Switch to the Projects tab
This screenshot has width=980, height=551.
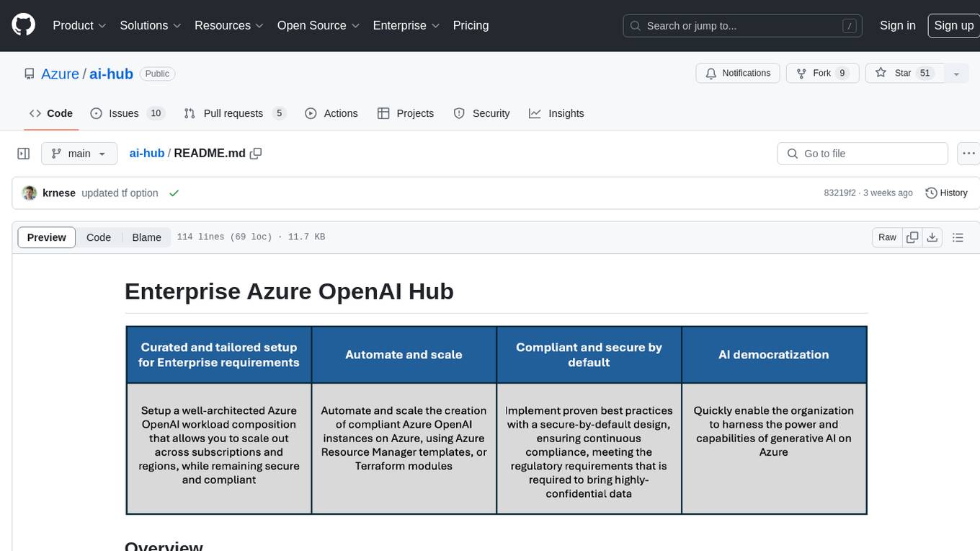406,113
